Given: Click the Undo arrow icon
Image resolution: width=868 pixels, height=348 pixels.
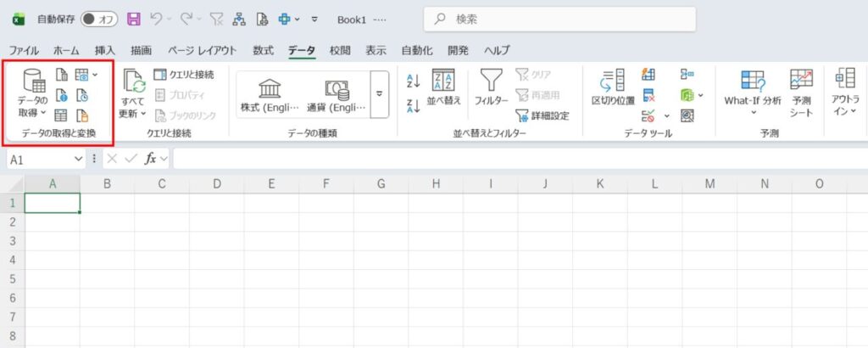Looking at the screenshot, I should point(156,20).
